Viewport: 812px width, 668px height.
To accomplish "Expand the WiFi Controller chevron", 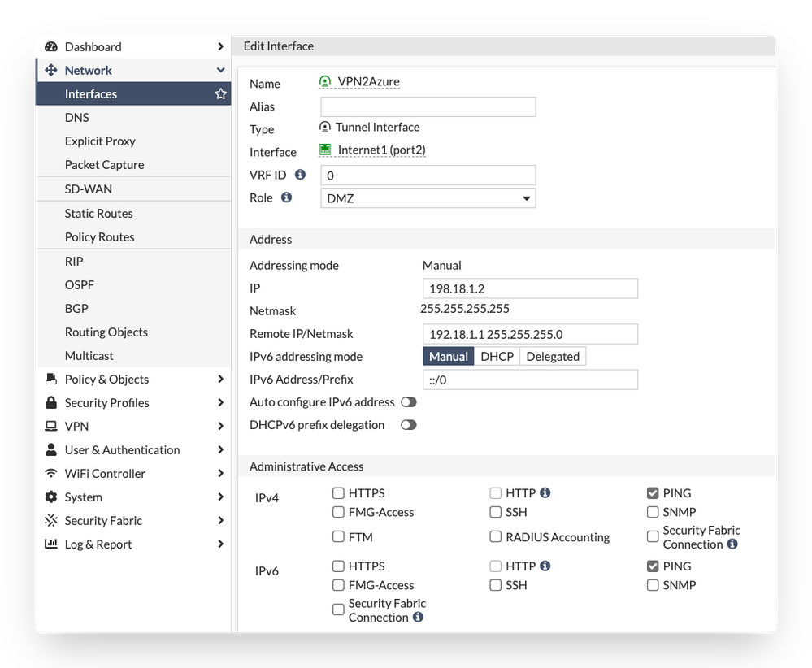I will (220, 473).
